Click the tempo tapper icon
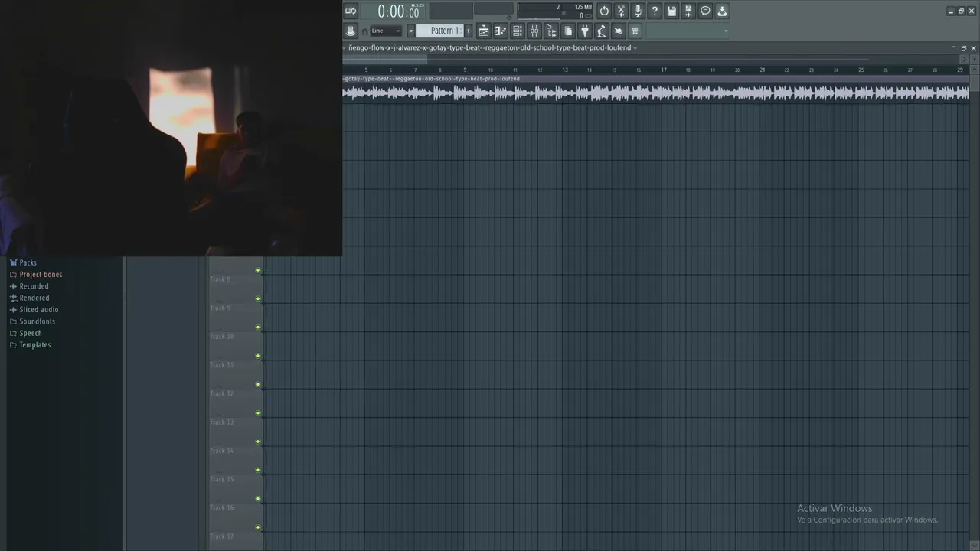The width and height of the screenshot is (980, 551). [602, 31]
